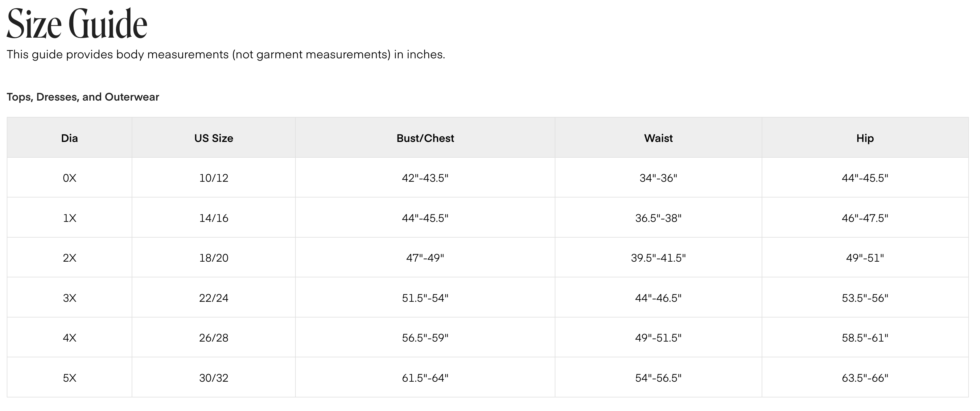The width and height of the screenshot is (980, 411).
Task: Select the 1X size cell
Action: [x=70, y=218]
